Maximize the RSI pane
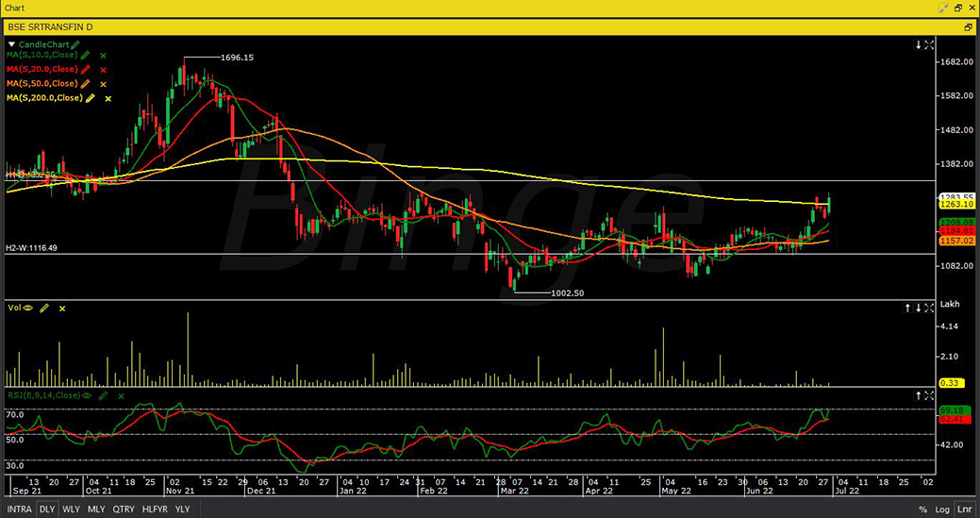The image size is (980, 518). (929, 395)
